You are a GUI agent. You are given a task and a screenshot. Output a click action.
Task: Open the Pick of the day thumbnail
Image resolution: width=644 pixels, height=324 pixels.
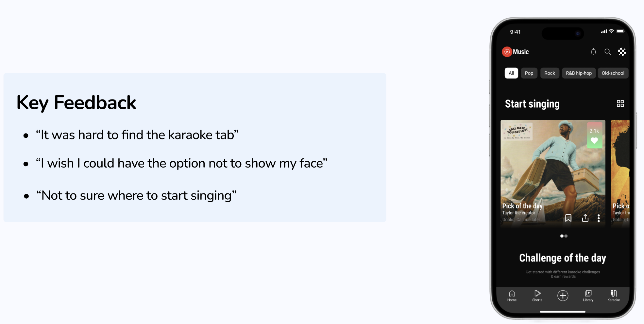pyautogui.click(x=553, y=173)
